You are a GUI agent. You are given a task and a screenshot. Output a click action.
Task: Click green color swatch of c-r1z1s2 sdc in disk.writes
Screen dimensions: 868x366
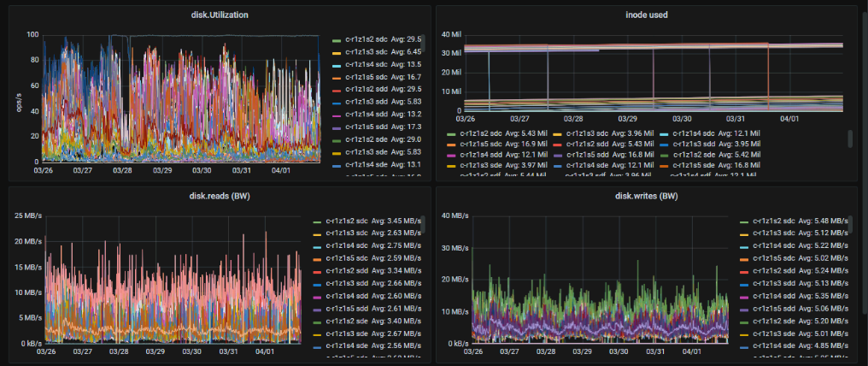click(743, 221)
